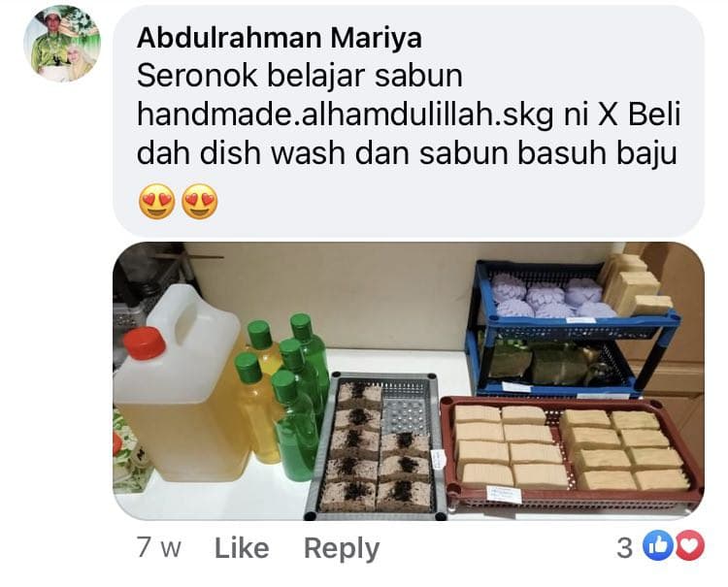Reply to Abdulrahman Mariya's comment
The image size is (728, 587).
coord(342,549)
